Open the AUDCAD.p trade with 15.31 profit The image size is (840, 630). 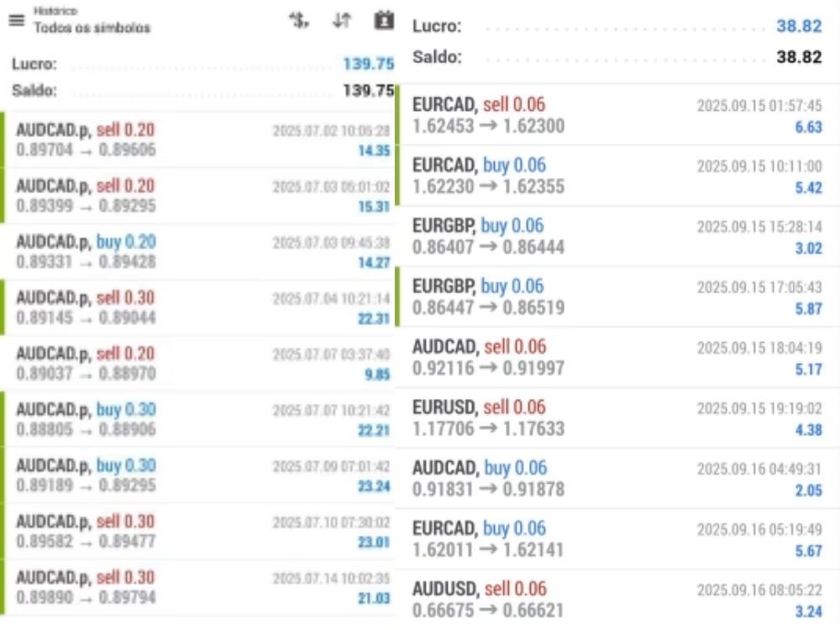click(202, 196)
